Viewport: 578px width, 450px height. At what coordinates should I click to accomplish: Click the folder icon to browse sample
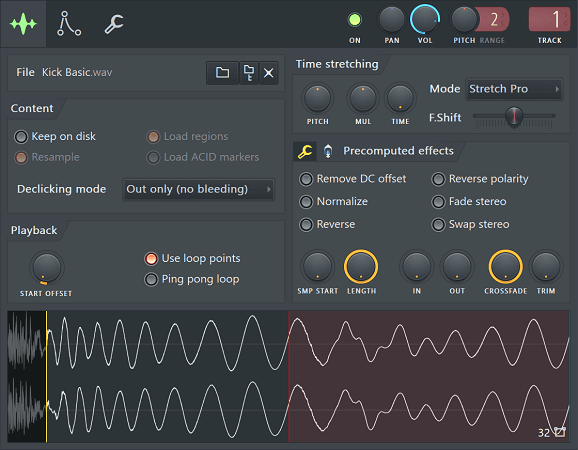222,73
